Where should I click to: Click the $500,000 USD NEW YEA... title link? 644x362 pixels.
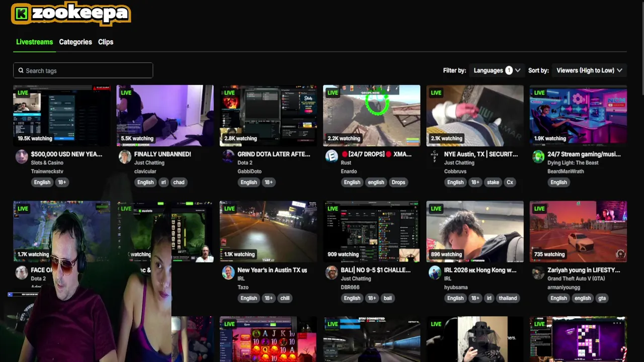click(x=66, y=154)
